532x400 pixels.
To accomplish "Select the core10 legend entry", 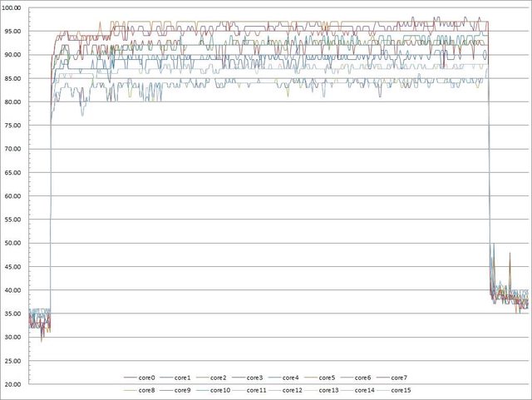I will coord(221,389).
